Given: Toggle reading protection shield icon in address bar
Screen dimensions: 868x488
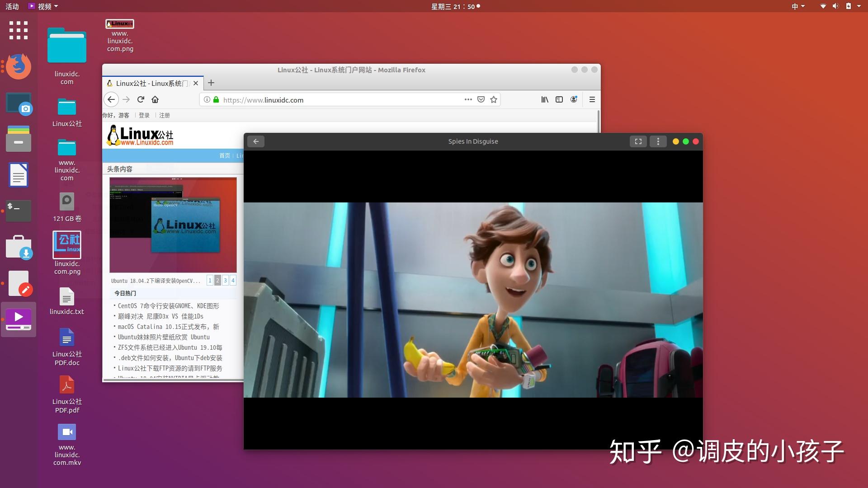Looking at the screenshot, I should point(481,99).
